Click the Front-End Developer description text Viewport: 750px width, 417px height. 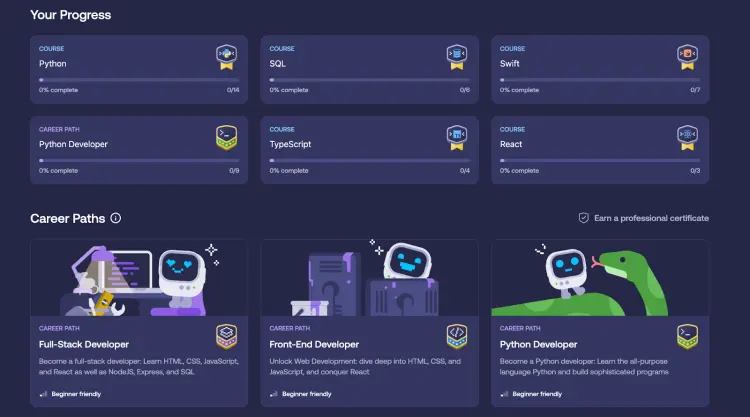click(x=365, y=366)
